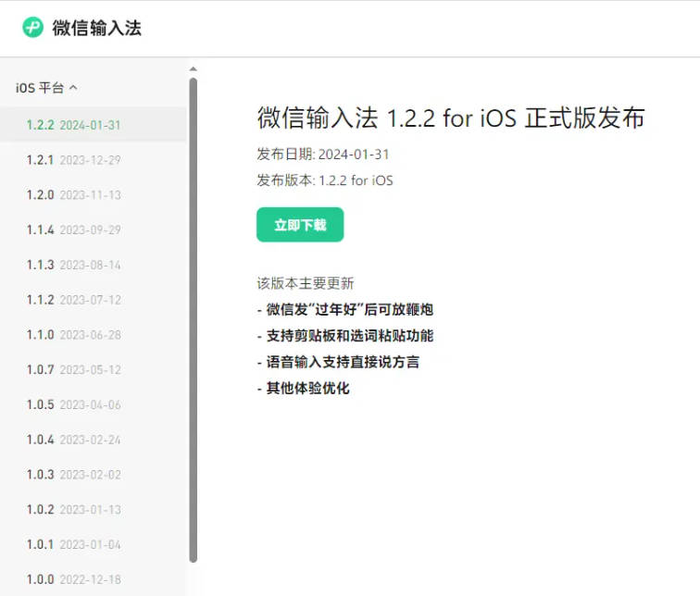Viewport: 700px width, 596px height.
Task: Click the 立即下载 download button
Action: point(300,225)
